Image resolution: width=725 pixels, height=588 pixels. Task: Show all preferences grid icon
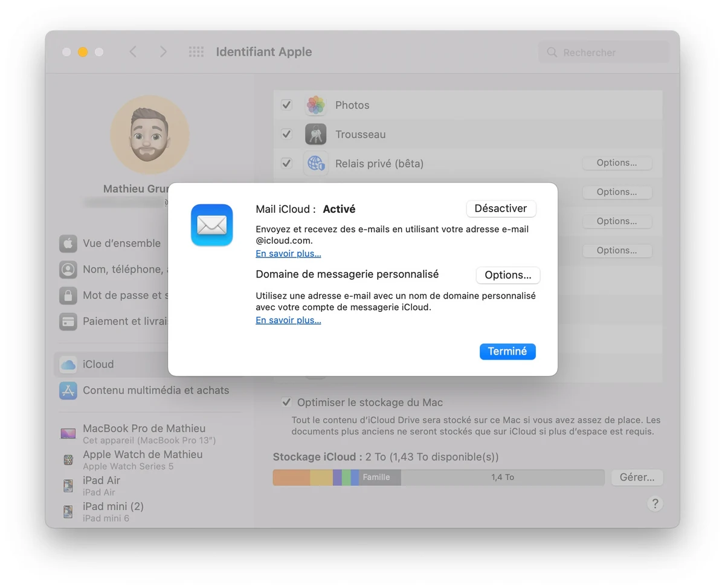[x=196, y=52]
